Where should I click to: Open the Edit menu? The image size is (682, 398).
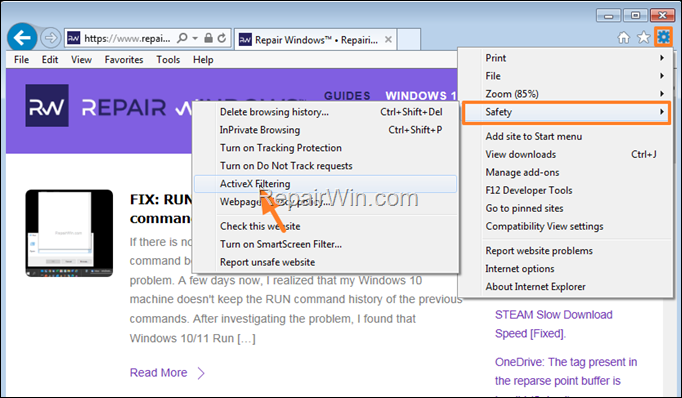click(50, 60)
